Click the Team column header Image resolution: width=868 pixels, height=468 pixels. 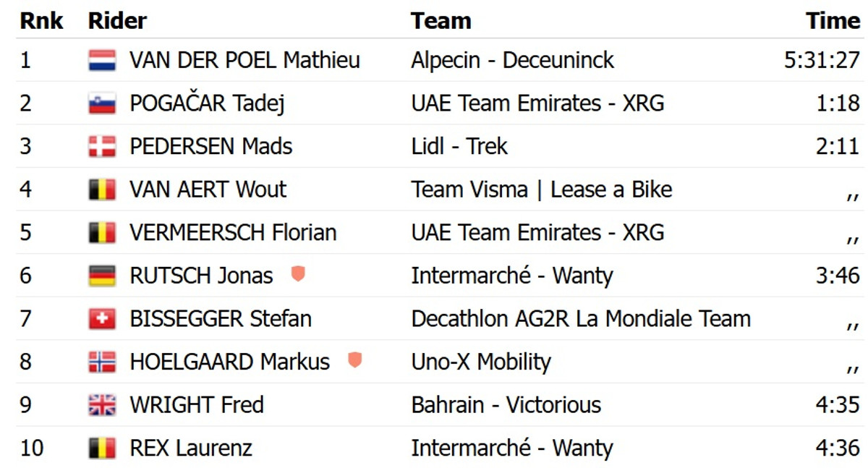coord(441,21)
